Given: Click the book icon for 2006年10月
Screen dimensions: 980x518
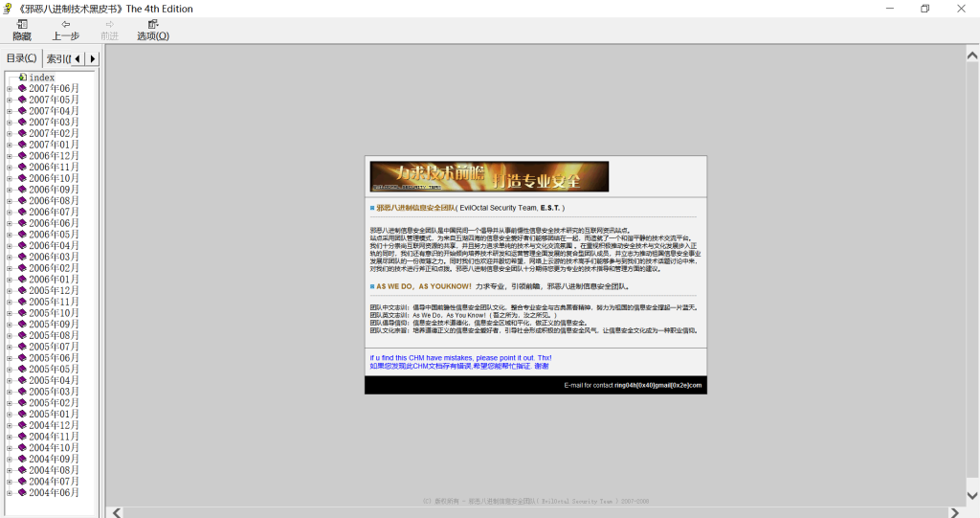Looking at the screenshot, I should [22, 179].
